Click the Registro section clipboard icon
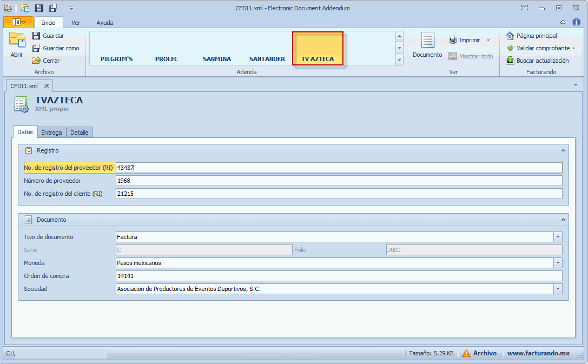 pyautogui.click(x=29, y=150)
